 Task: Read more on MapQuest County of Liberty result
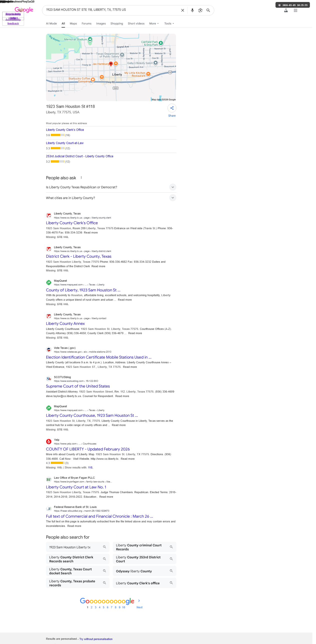(124, 300)
